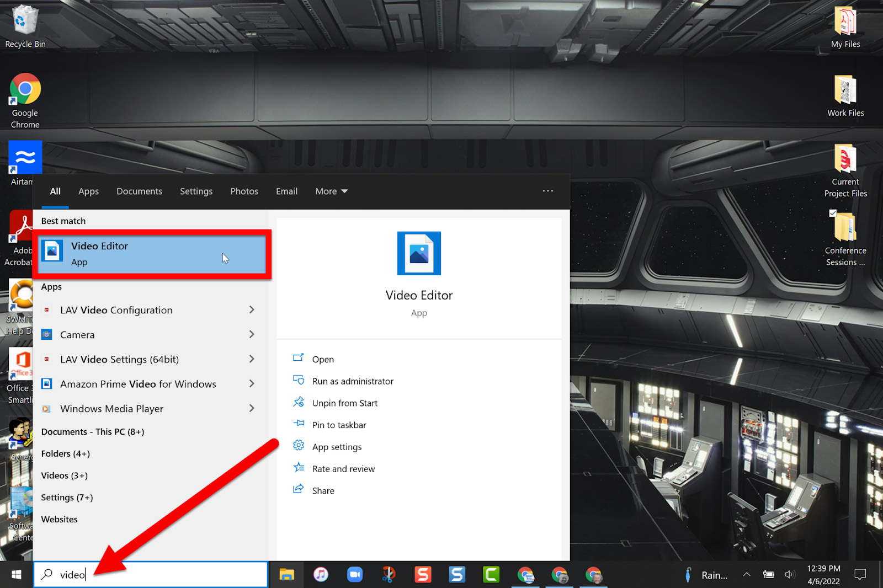883x588 pixels.
Task: Select the My Files desktop icon
Action: coord(845,26)
